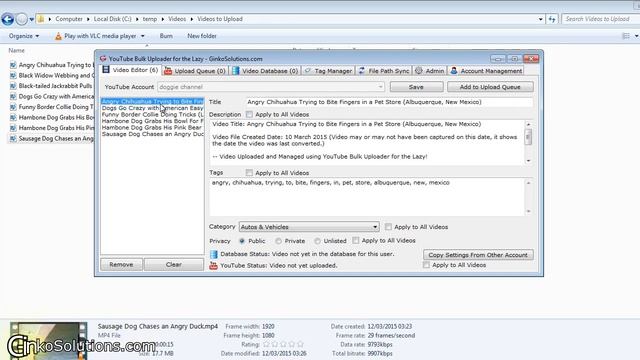Switch to Video Database (0) tab
Image resolution: width=640 pixels, height=360 pixels.
[x=265, y=71]
